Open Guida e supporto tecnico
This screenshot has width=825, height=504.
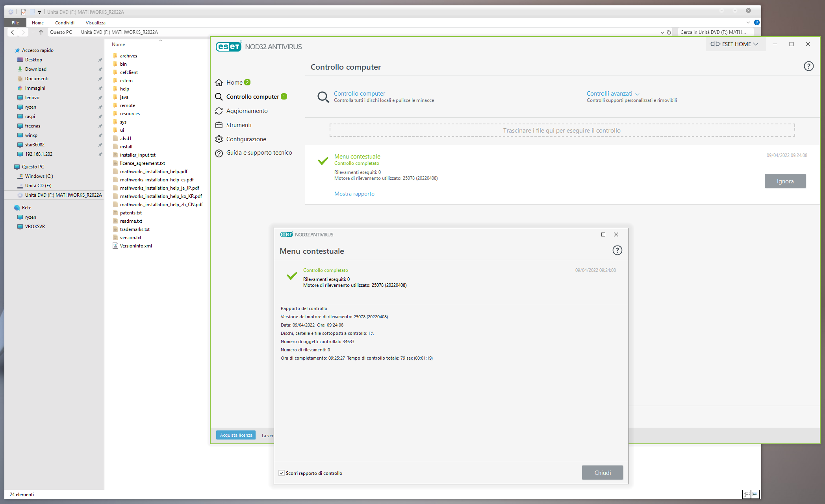pos(259,153)
